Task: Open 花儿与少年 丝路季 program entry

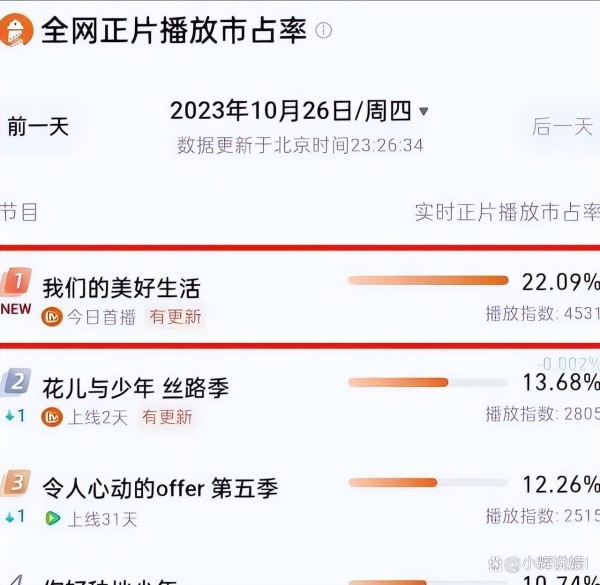Action: tap(136, 388)
